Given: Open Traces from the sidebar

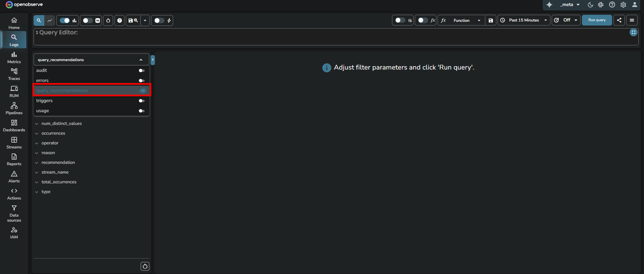Looking at the screenshot, I should tap(14, 74).
